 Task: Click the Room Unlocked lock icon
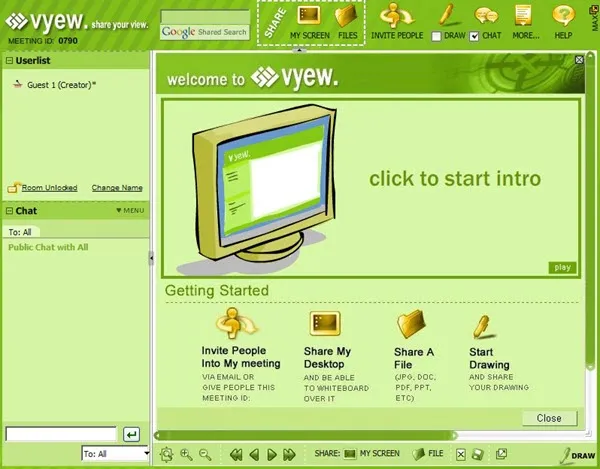click(x=14, y=187)
